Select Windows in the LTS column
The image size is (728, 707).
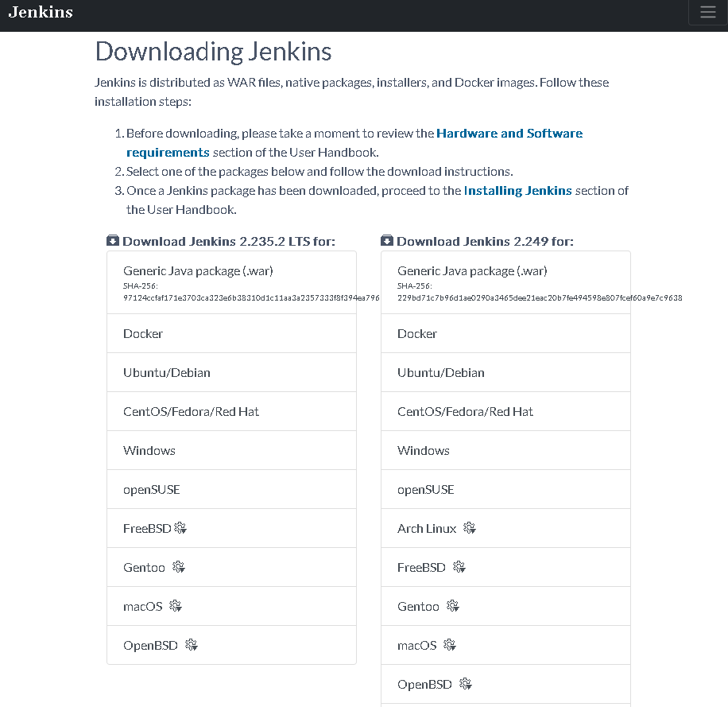point(232,451)
